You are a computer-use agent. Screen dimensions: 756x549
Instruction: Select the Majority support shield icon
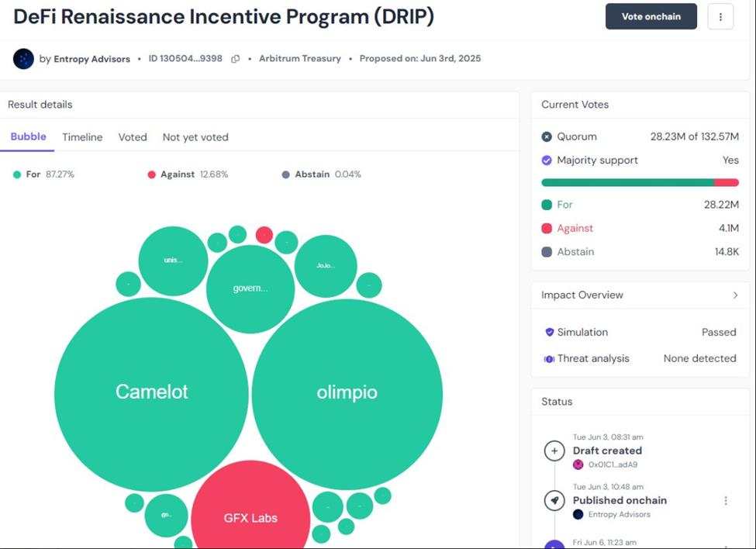point(546,160)
